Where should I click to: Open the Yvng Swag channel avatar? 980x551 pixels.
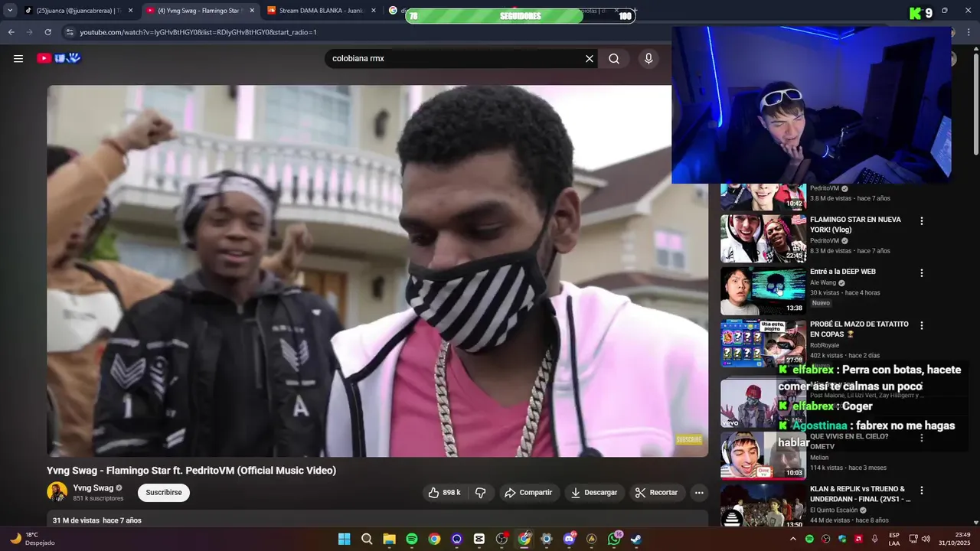[x=57, y=492]
